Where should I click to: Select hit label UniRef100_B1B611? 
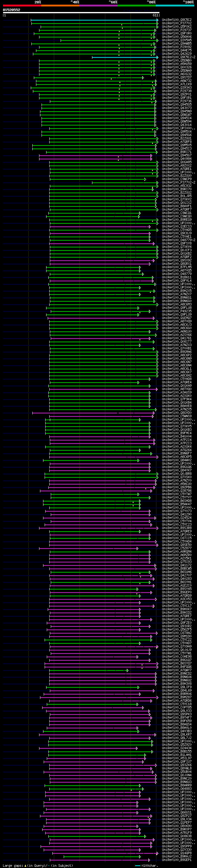[176, 277]
